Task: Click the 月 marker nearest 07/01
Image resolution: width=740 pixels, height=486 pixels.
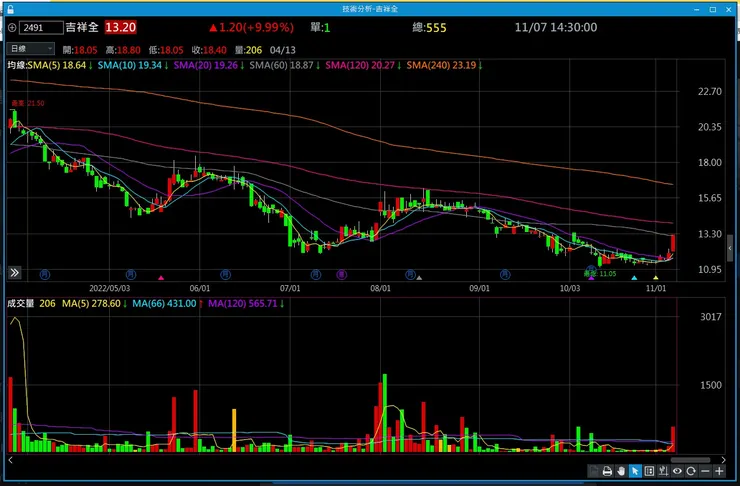Action: 316,274
